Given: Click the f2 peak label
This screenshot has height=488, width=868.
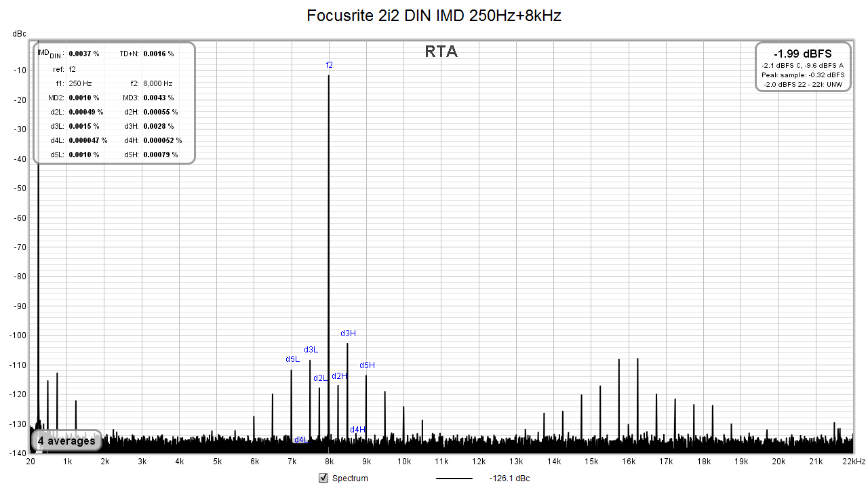Looking at the screenshot, I should point(330,65).
